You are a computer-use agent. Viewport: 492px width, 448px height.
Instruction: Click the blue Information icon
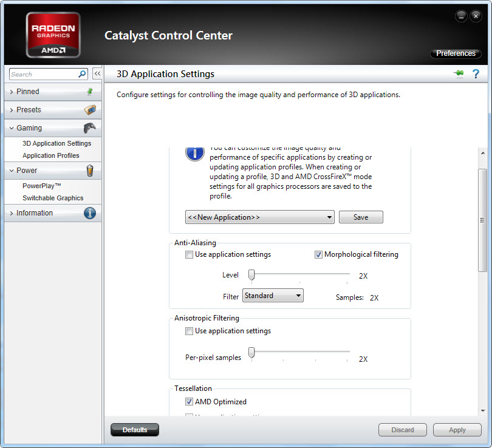point(89,213)
